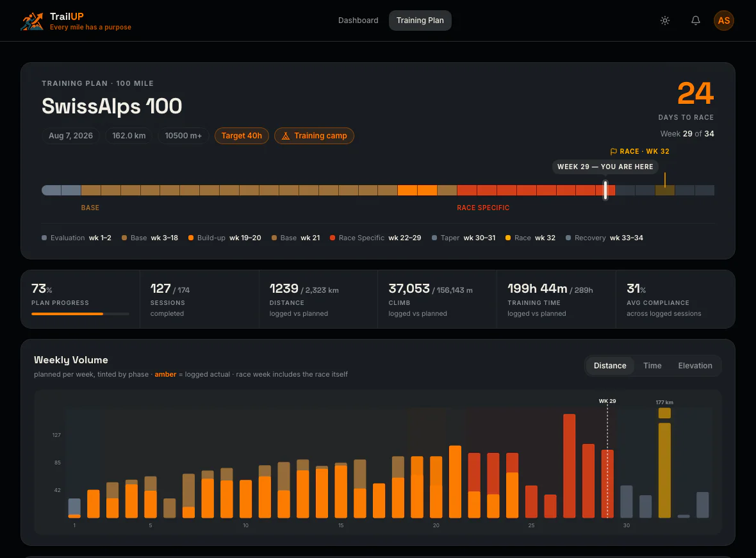Click the week 1 bar in chart
Screen dimensions: 756x558
(74, 508)
